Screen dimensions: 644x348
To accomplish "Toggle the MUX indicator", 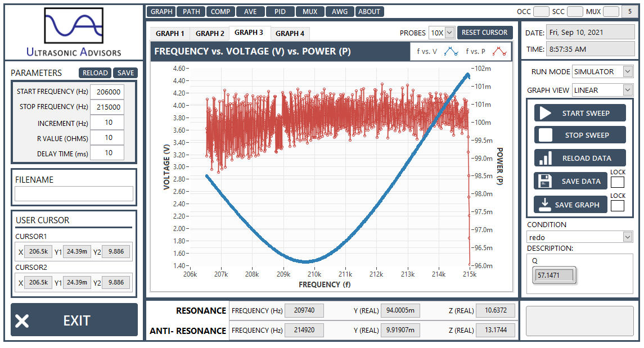I will [611, 11].
